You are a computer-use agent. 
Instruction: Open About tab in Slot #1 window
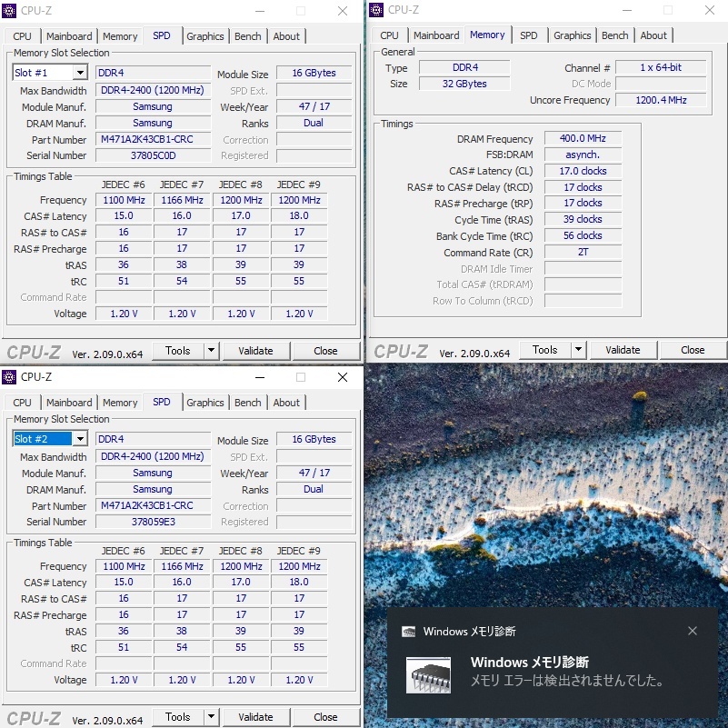coord(286,36)
